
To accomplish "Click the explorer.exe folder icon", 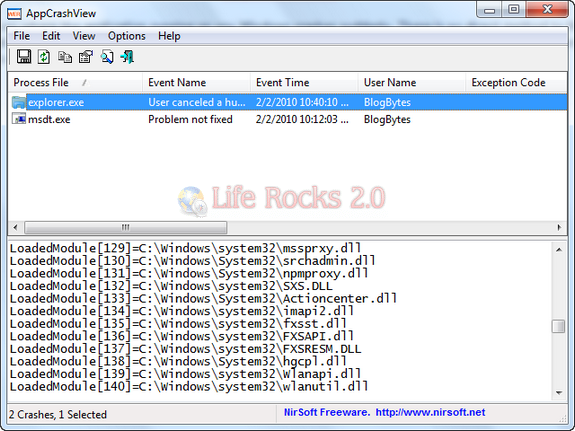I will pos(18,102).
